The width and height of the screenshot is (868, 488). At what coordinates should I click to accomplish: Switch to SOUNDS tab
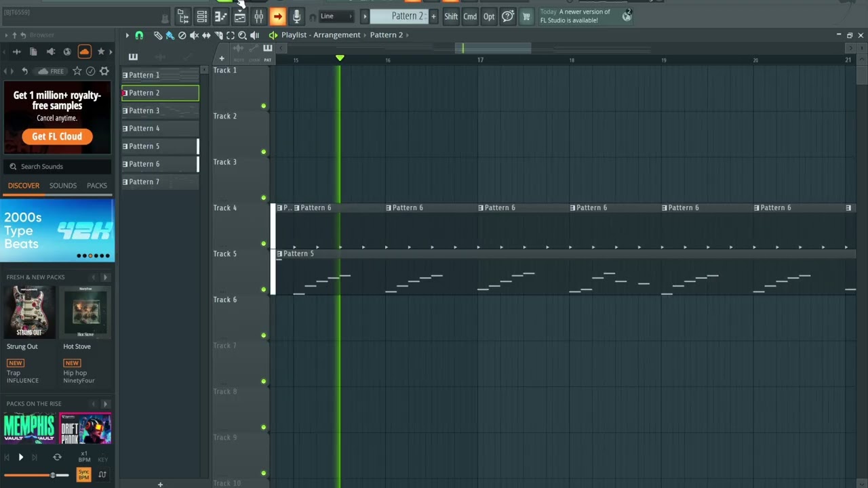pyautogui.click(x=63, y=186)
